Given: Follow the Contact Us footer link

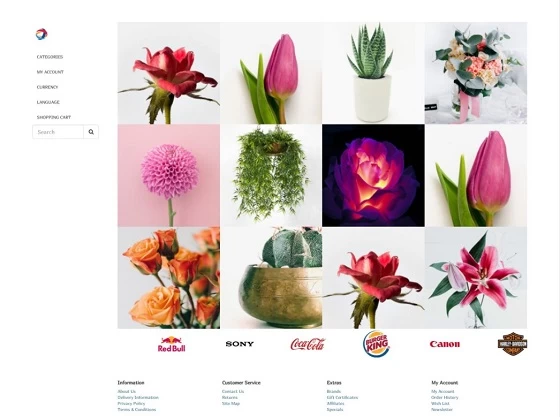Looking at the screenshot, I should (x=233, y=391).
